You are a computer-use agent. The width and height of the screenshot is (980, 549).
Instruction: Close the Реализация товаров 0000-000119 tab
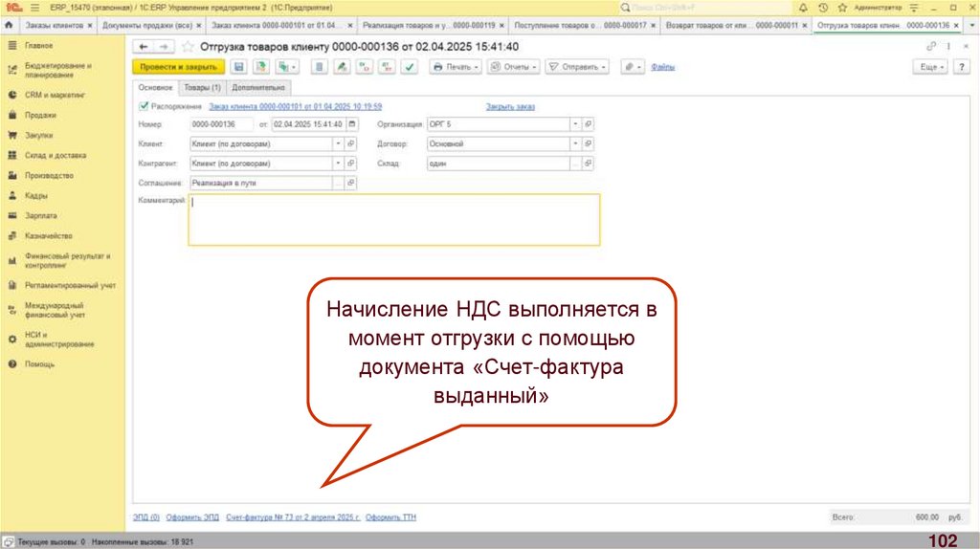click(501, 25)
